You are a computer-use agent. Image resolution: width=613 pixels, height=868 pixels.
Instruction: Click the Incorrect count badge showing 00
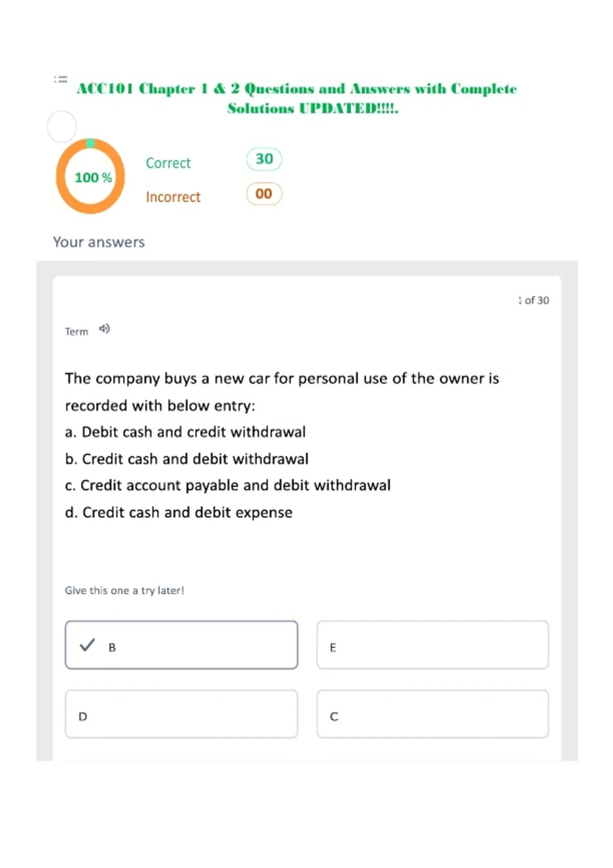click(x=264, y=194)
